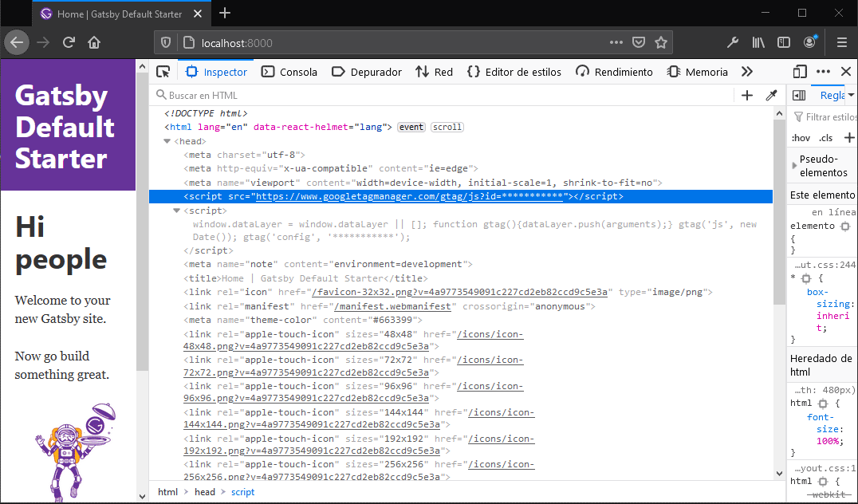Image resolution: width=858 pixels, height=504 pixels.
Task: Click the scroll badge on html
Action: (447, 127)
